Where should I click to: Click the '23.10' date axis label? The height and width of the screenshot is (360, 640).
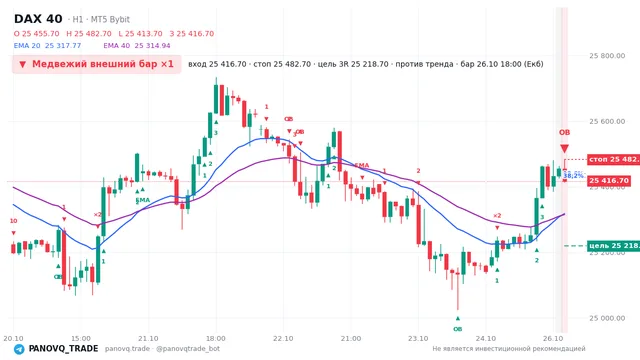pyautogui.click(x=418, y=338)
